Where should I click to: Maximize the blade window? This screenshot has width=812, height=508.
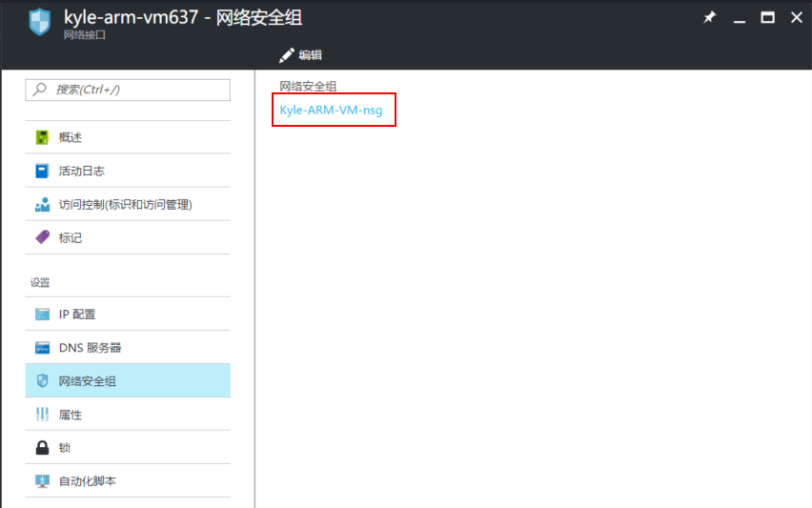[x=768, y=18]
